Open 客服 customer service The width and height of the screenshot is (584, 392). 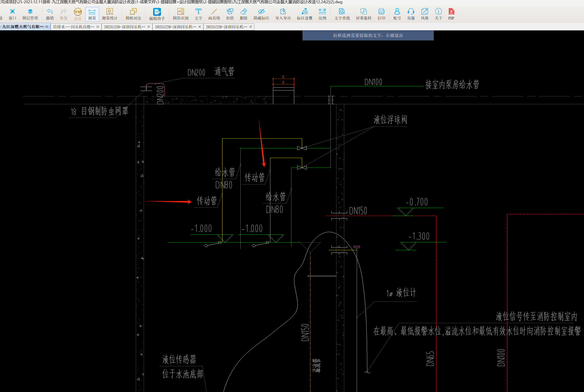pos(411,14)
